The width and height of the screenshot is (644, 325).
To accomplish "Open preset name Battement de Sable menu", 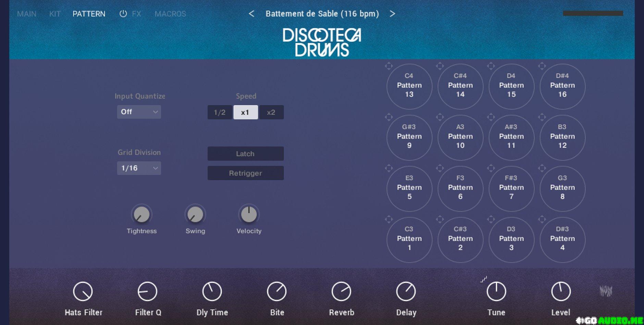I will (322, 14).
